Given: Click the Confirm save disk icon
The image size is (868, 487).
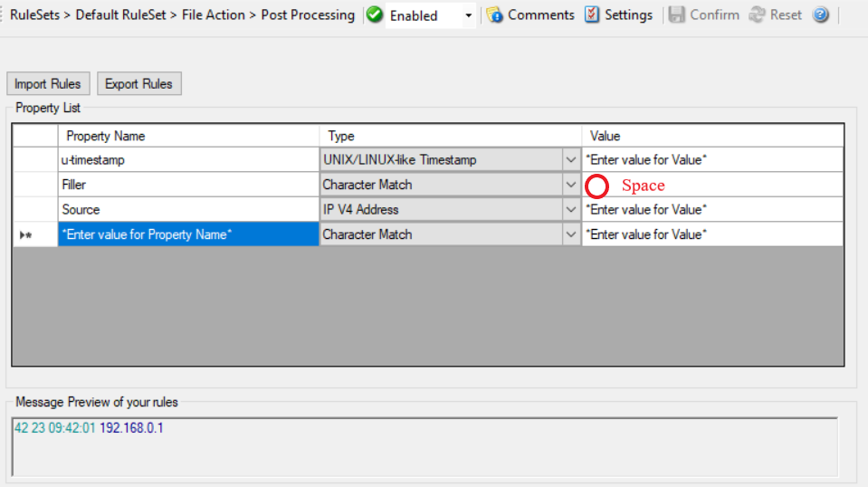Looking at the screenshot, I should tap(677, 15).
